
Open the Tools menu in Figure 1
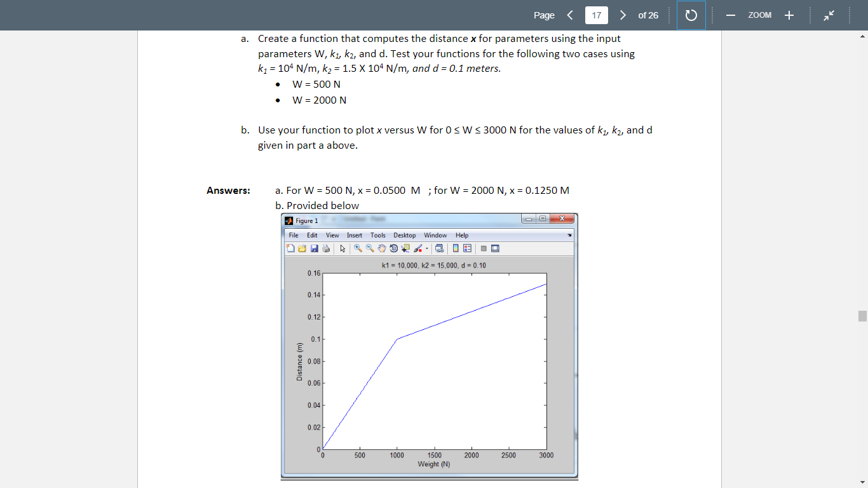coord(377,235)
